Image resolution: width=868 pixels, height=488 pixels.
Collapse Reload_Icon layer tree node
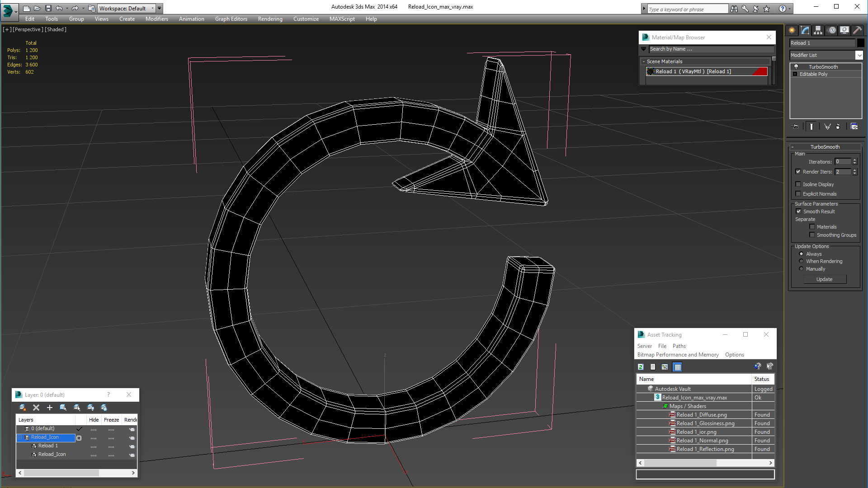[20, 437]
